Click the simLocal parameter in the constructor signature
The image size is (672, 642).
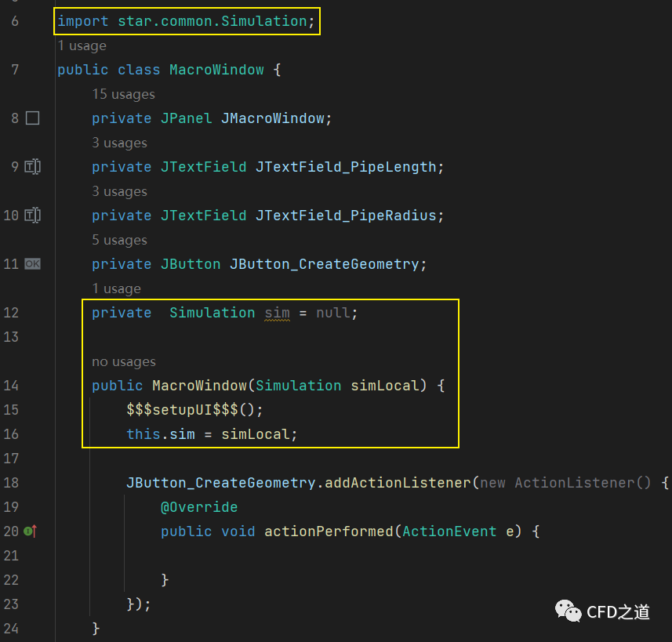click(384, 386)
